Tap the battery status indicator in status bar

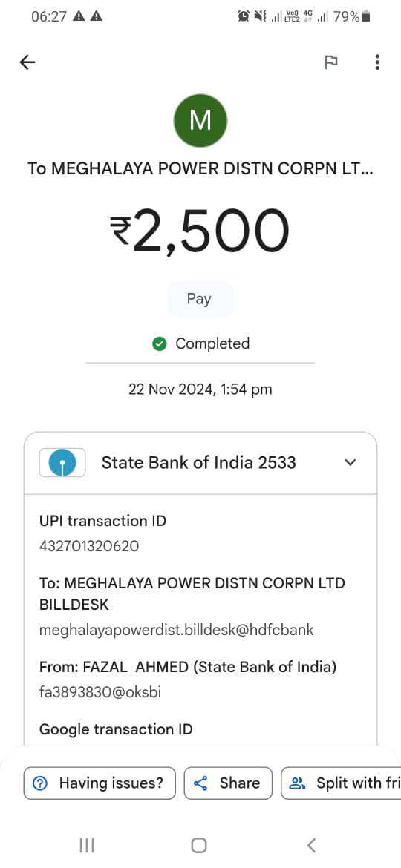[365, 17]
